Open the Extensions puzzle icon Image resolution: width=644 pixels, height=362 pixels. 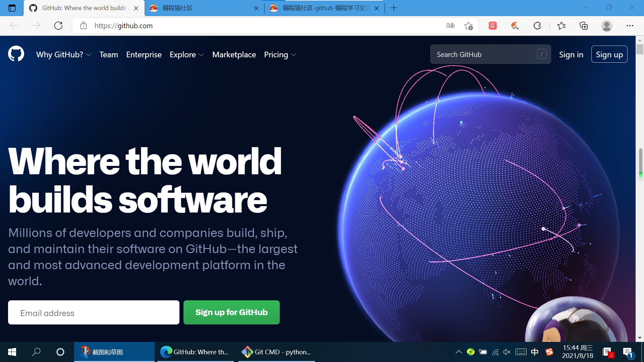click(x=537, y=26)
